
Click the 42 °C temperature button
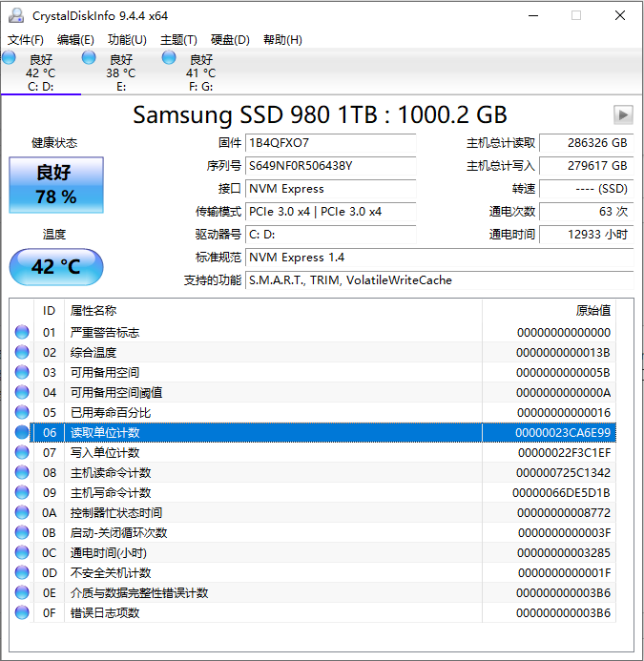[56, 267]
